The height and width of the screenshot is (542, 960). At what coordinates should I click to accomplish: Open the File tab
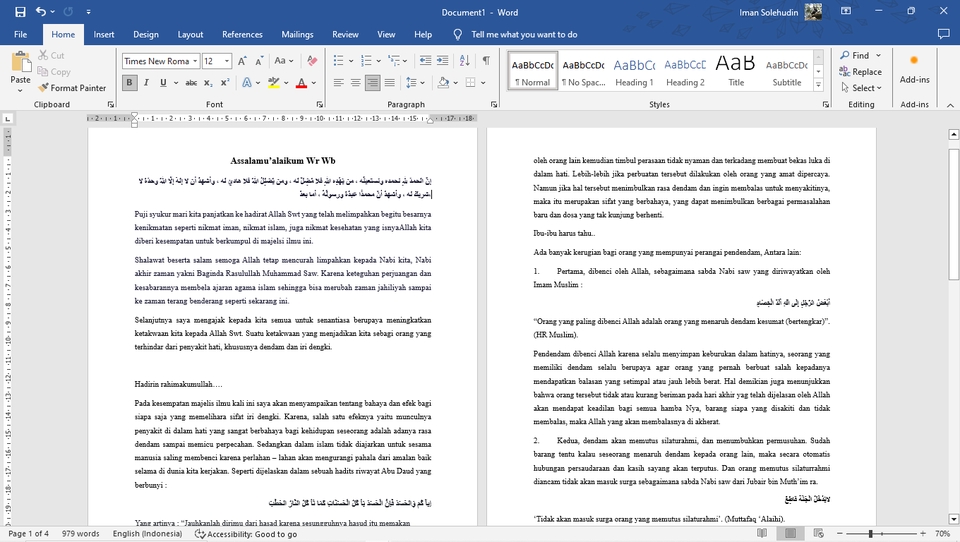[20, 34]
